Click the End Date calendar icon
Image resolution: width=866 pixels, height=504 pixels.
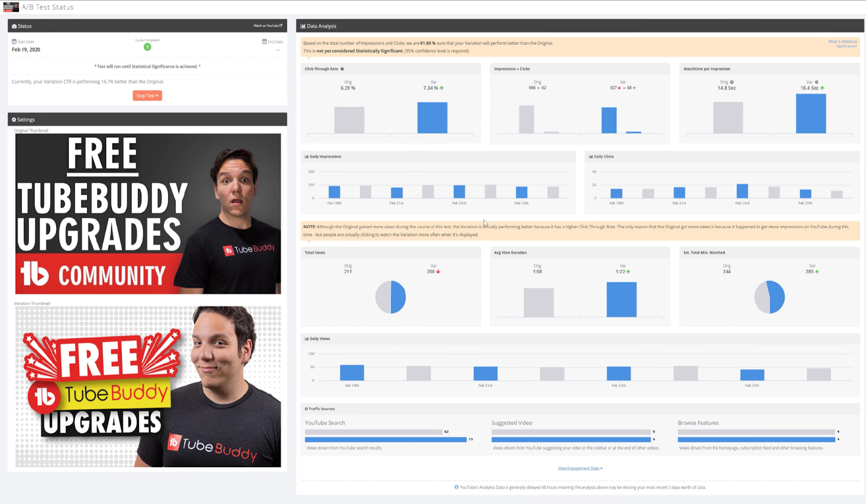click(265, 41)
